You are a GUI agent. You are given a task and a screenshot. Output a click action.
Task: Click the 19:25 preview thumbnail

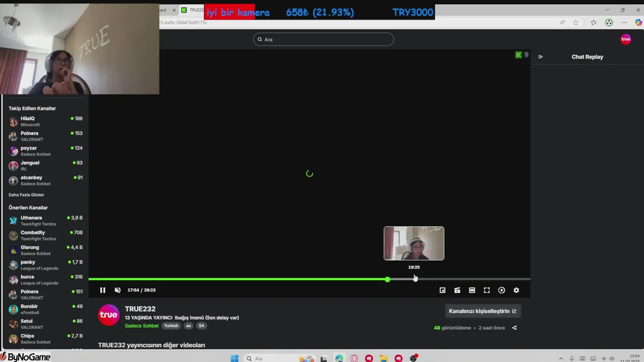(414, 243)
